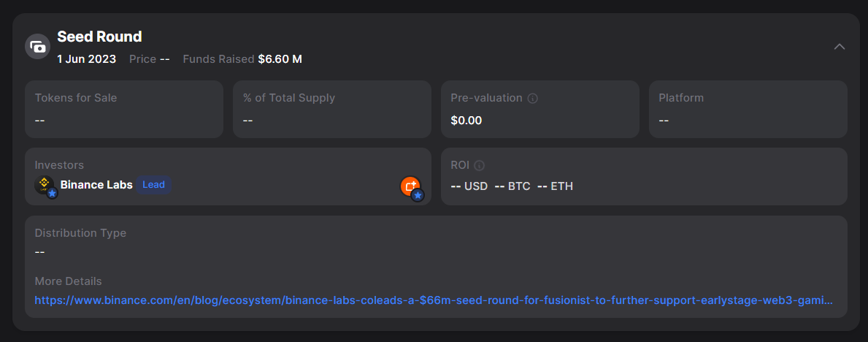The width and height of the screenshot is (868, 342).
Task: Open the Binance Labs investor name
Action: pos(96,185)
